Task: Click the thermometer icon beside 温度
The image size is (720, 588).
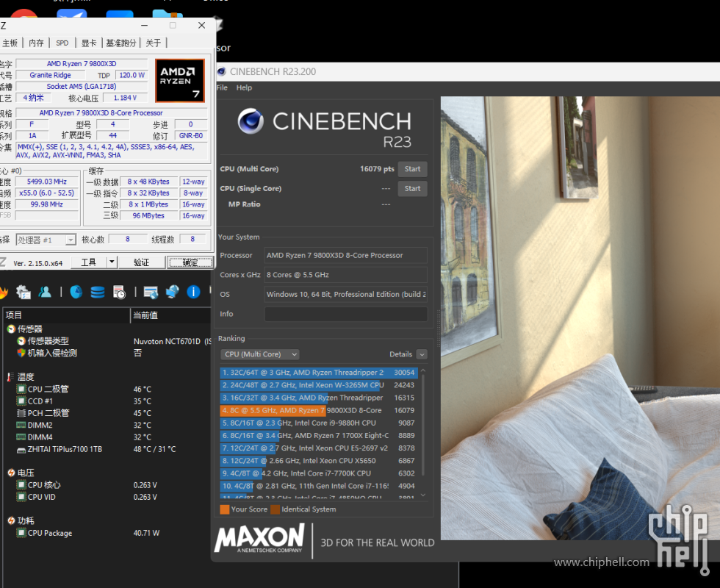Action: point(10,376)
